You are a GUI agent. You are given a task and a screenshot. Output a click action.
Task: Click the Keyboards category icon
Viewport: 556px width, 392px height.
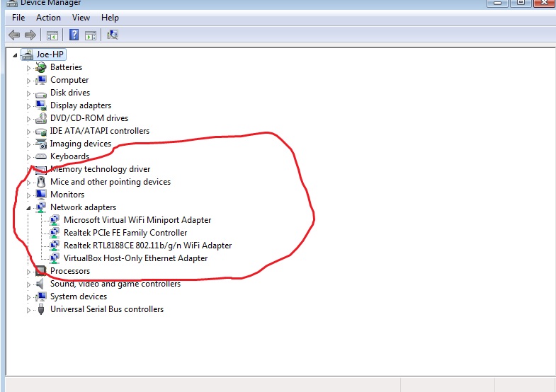click(41, 156)
